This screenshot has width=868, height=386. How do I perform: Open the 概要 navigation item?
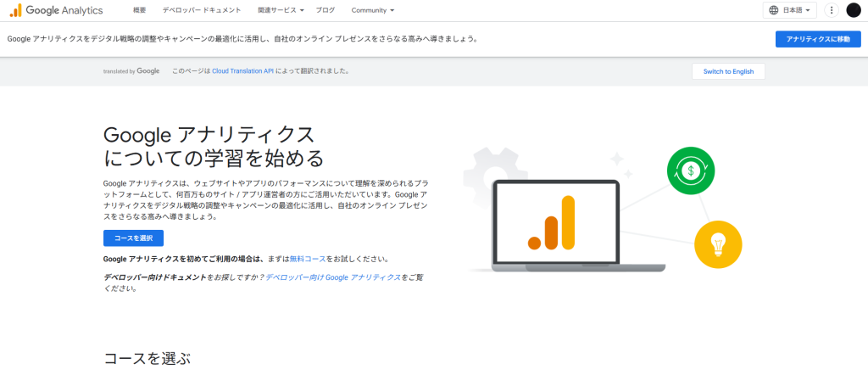(x=140, y=10)
